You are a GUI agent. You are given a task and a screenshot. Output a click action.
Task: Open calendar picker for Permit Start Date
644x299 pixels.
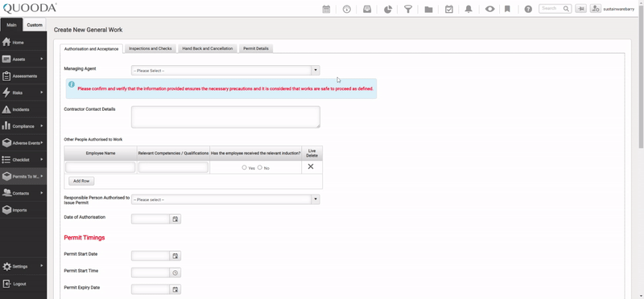[x=175, y=256]
